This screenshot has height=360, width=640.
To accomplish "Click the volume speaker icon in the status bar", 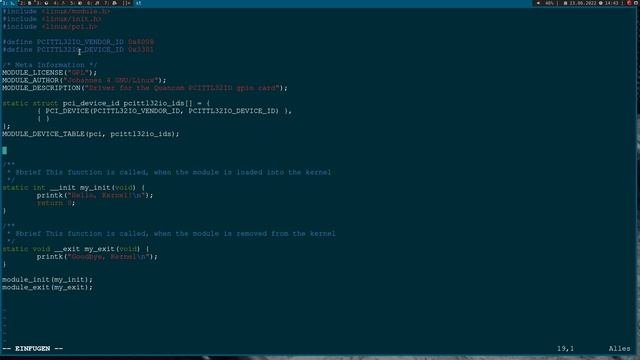I will (x=538, y=3).
